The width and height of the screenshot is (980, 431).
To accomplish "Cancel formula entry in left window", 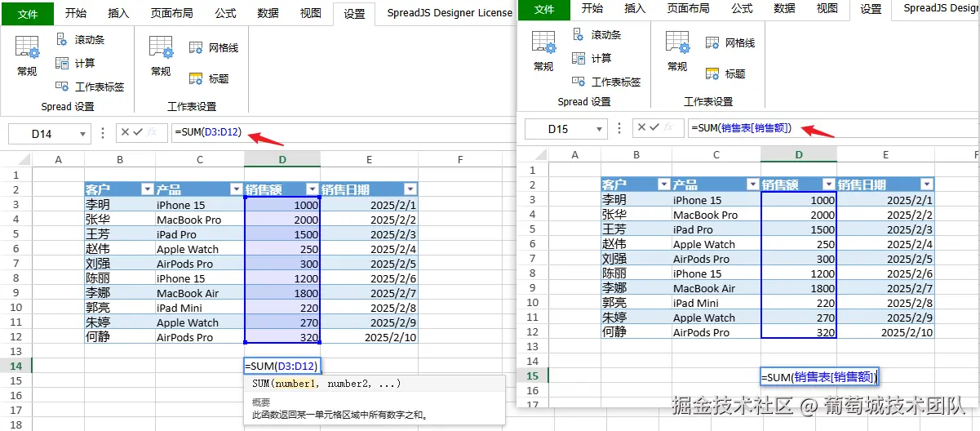I will pyautogui.click(x=125, y=132).
